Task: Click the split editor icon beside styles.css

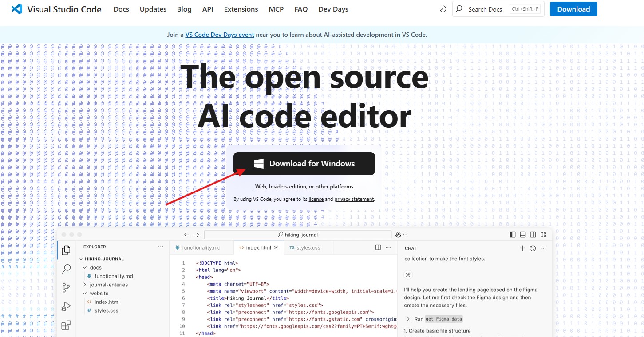Action: [378, 247]
